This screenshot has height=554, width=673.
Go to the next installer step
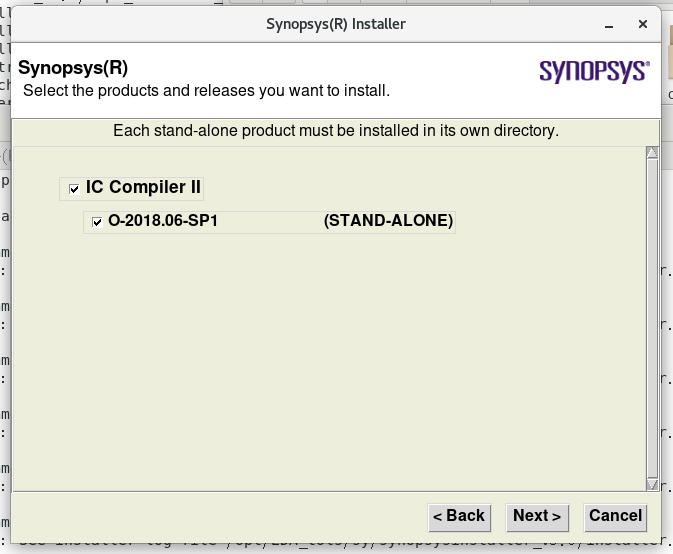(x=537, y=517)
